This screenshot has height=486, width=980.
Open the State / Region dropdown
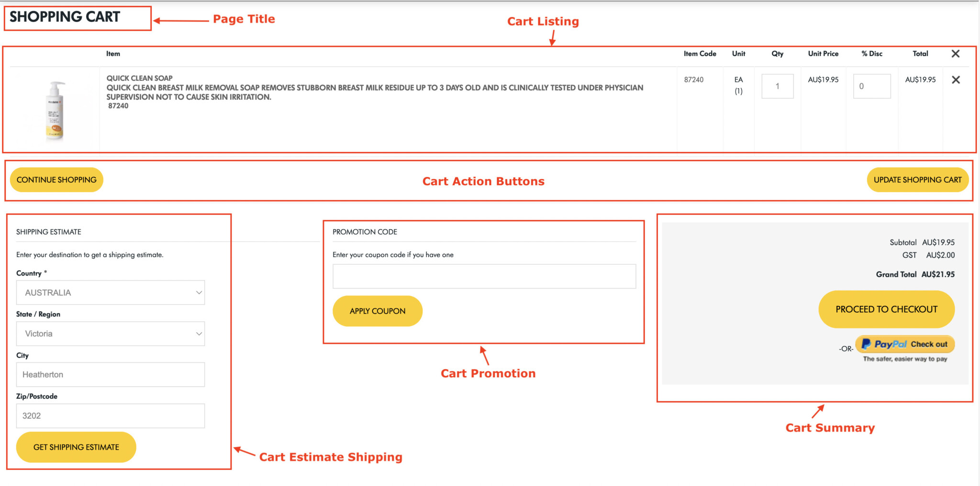tap(110, 333)
